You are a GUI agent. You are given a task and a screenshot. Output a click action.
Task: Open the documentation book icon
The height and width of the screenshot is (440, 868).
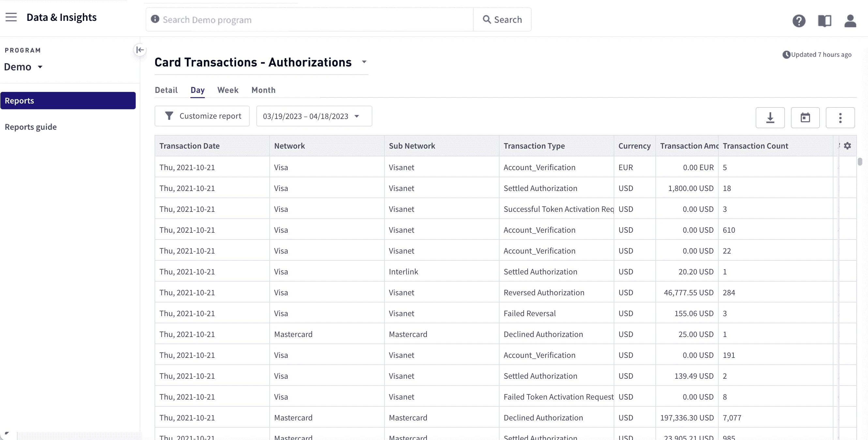coord(824,21)
